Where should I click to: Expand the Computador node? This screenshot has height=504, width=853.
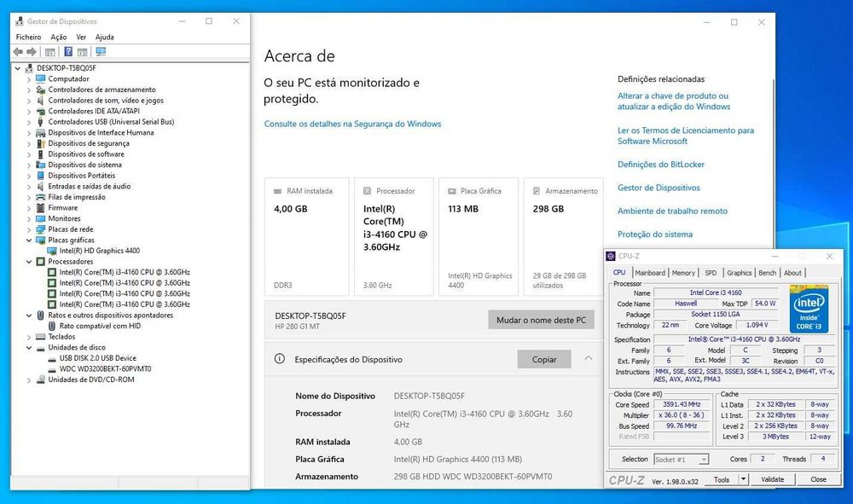point(29,79)
